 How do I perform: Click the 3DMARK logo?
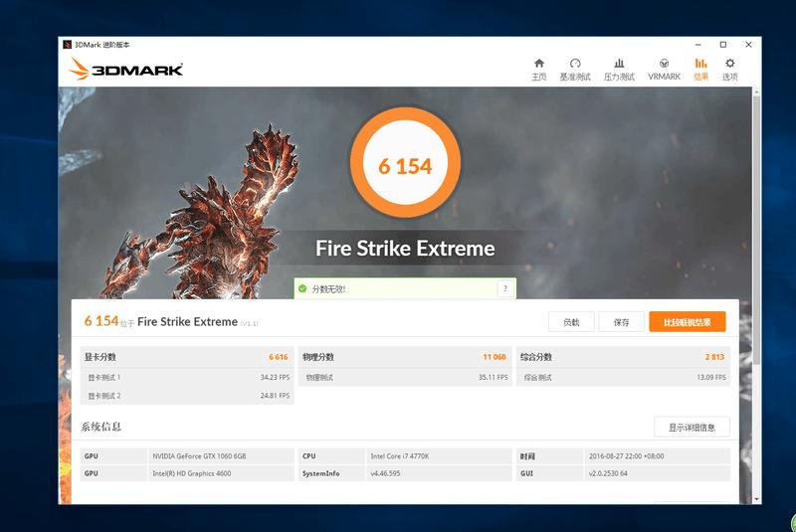125,69
